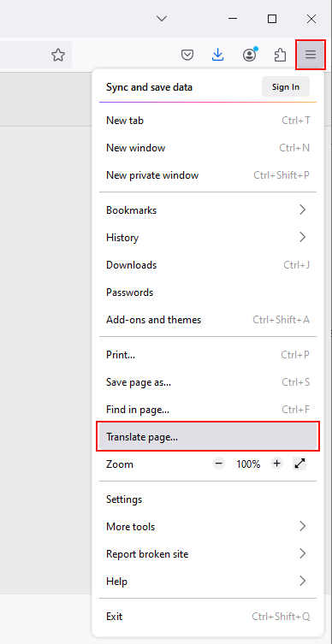Click the Sign In button

[x=286, y=86]
